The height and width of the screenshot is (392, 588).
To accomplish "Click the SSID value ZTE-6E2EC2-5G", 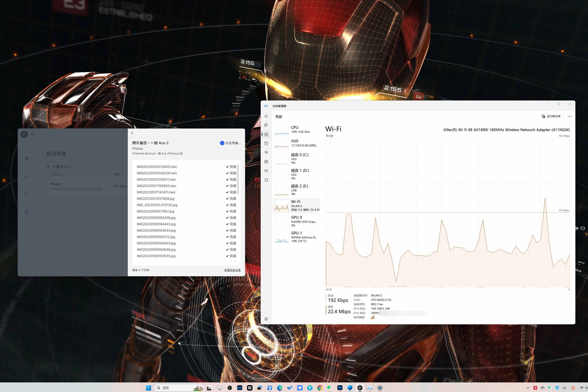I will coord(381,300).
